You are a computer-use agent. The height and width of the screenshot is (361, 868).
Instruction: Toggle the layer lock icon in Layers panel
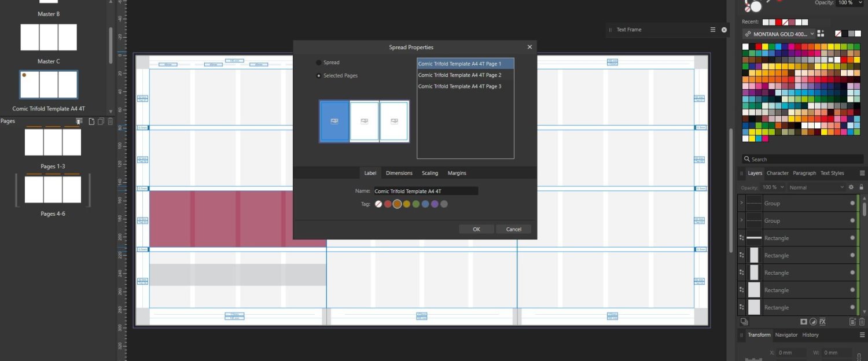862,187
